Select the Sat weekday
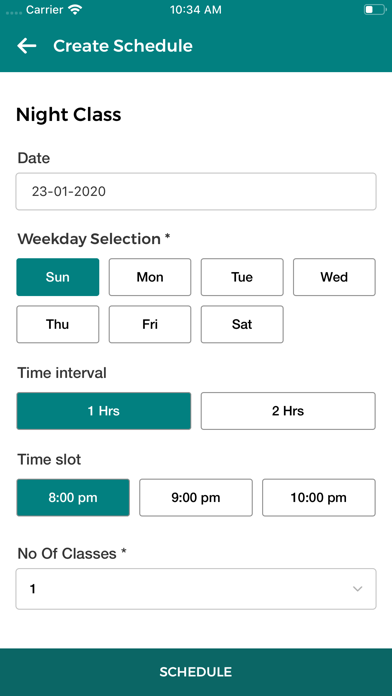 click(242, 324)
